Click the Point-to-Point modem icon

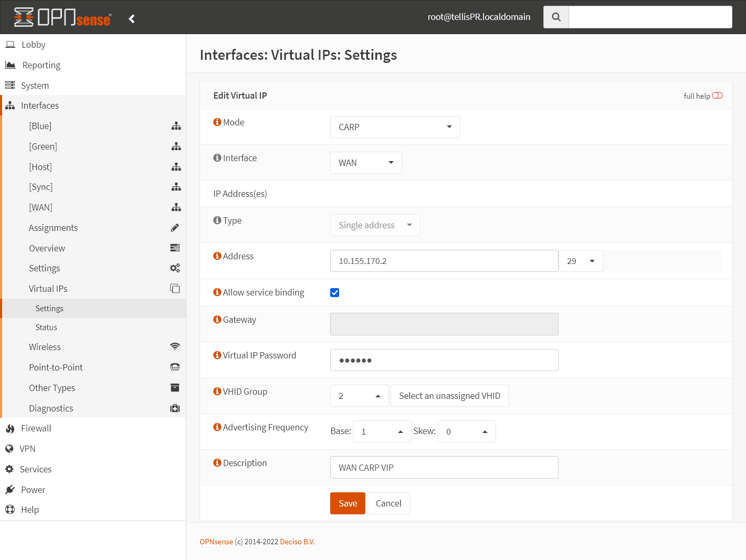(x=175, y=367)
